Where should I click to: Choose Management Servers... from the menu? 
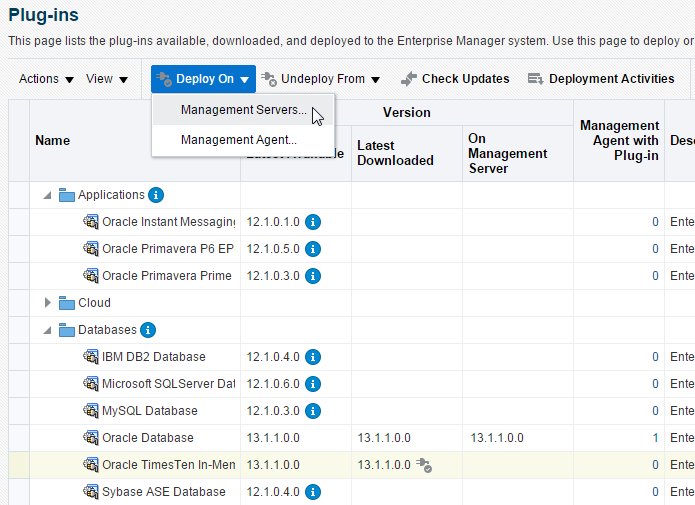coord(243,110)
